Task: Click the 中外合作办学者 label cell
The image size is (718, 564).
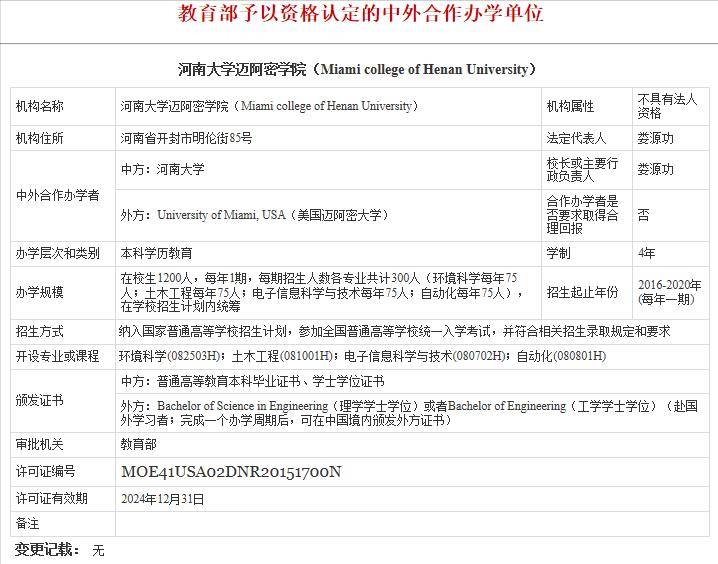Action: [58, 195]
